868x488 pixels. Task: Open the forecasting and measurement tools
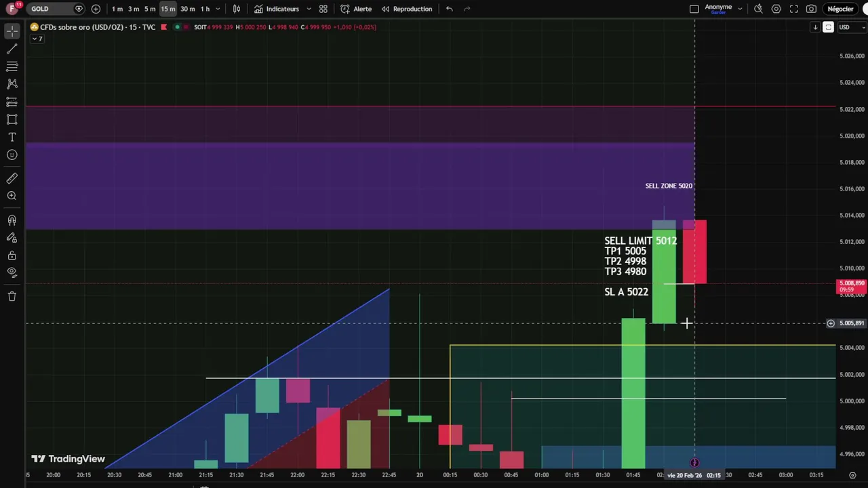coord(12,102)
